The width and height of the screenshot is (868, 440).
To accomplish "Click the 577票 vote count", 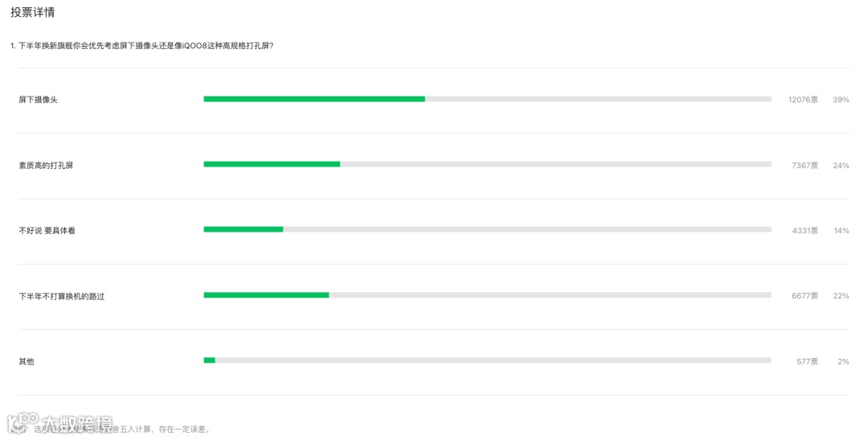I will [807, 362].
